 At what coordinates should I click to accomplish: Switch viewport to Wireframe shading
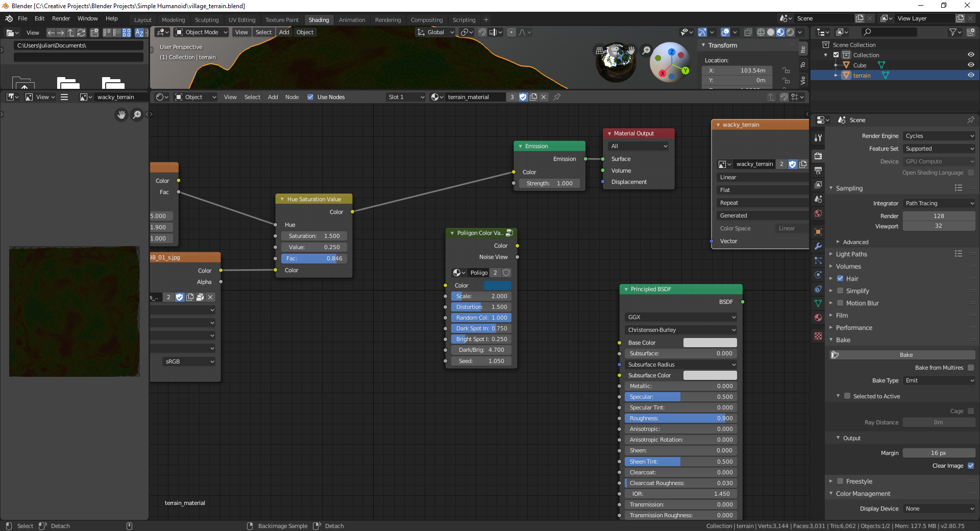pos(761,32)
